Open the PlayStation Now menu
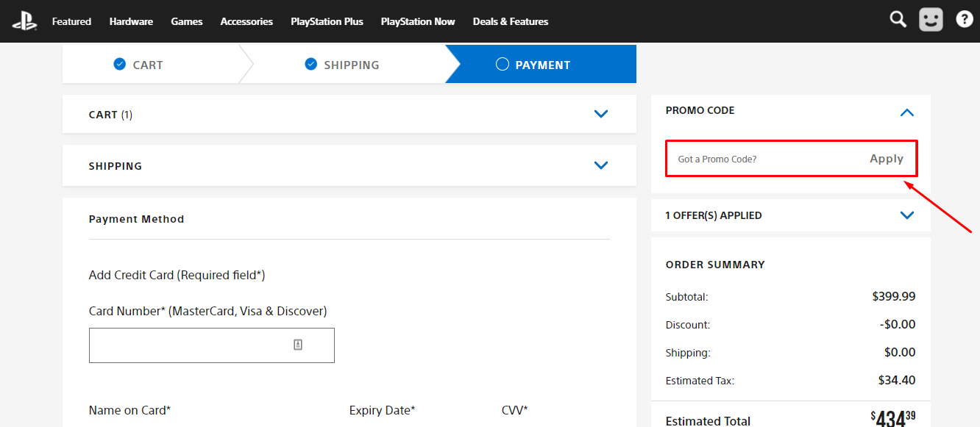 (x=418, y=21)
